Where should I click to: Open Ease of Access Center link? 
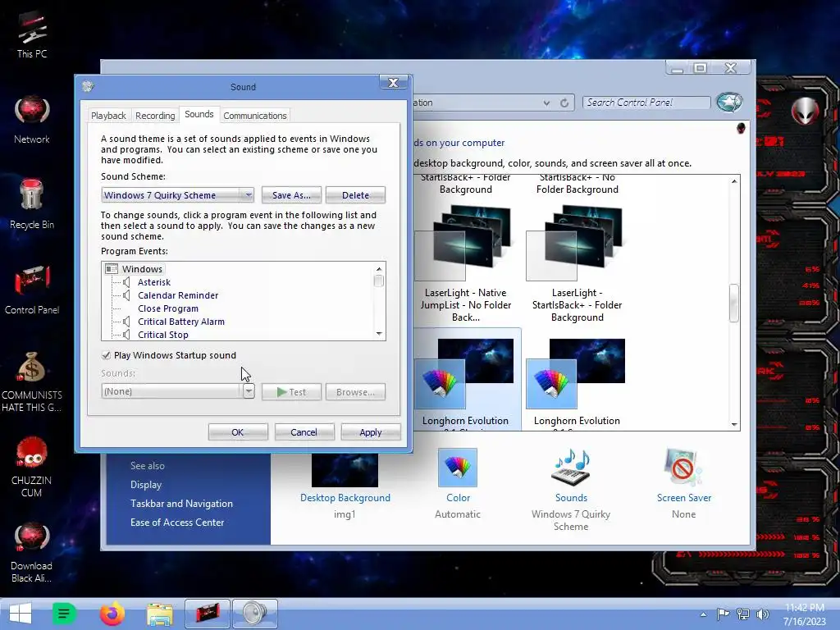point(177,523)
